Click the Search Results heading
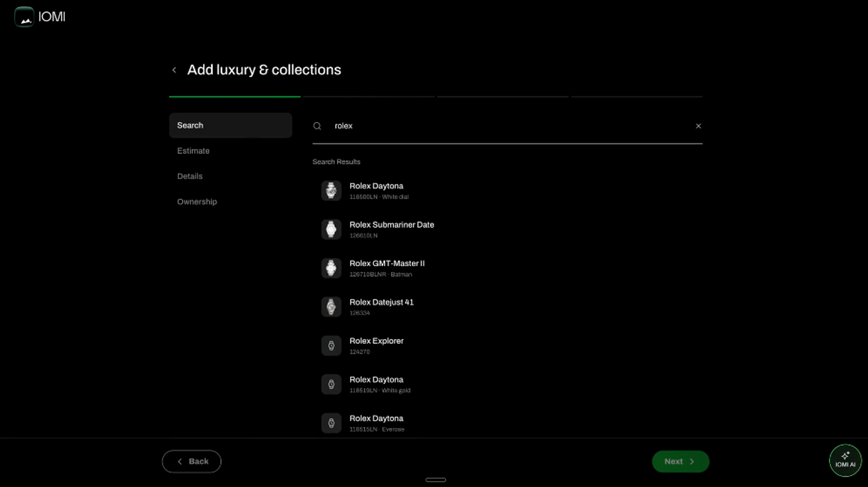 click(x=336, y=162)
